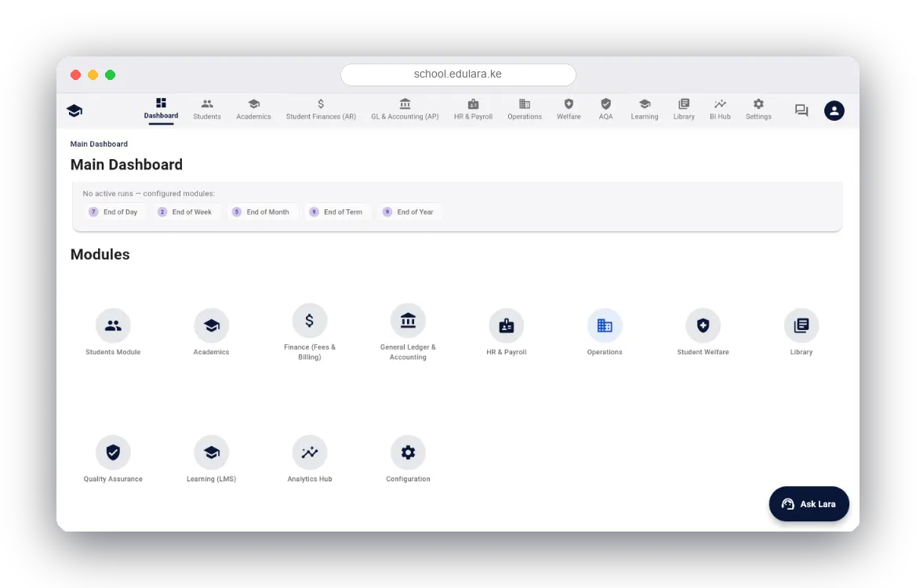Select GL & Accounting (AP) nav item

pos(405,109)
